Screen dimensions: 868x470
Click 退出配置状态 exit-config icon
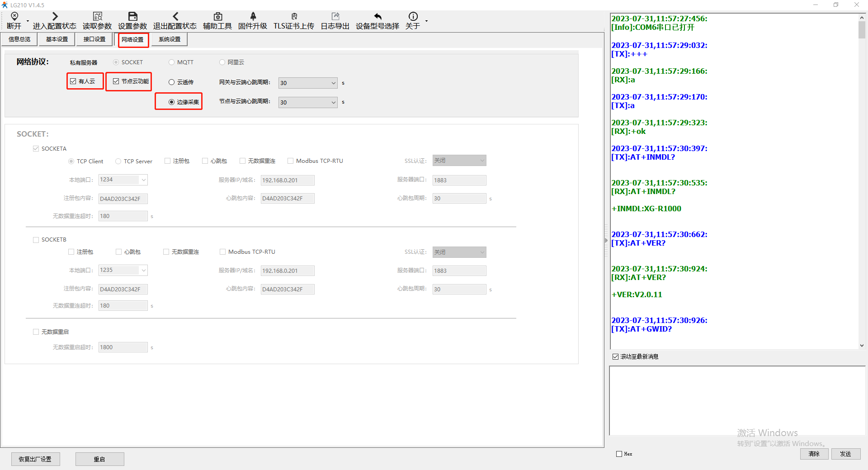click(175, 17)
